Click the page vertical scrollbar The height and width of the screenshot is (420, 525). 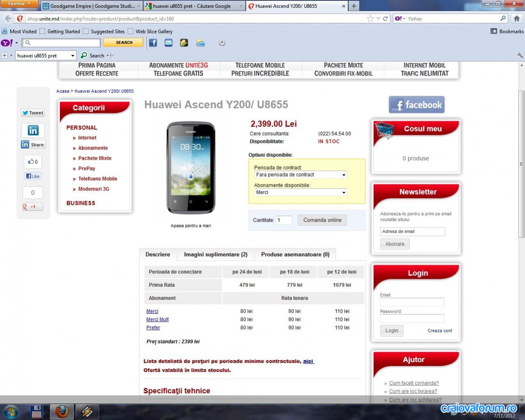(x=522, y=164)
